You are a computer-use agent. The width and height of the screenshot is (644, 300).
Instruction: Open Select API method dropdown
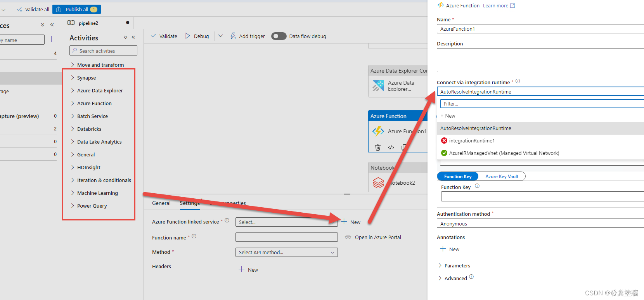tap(286, 252)
